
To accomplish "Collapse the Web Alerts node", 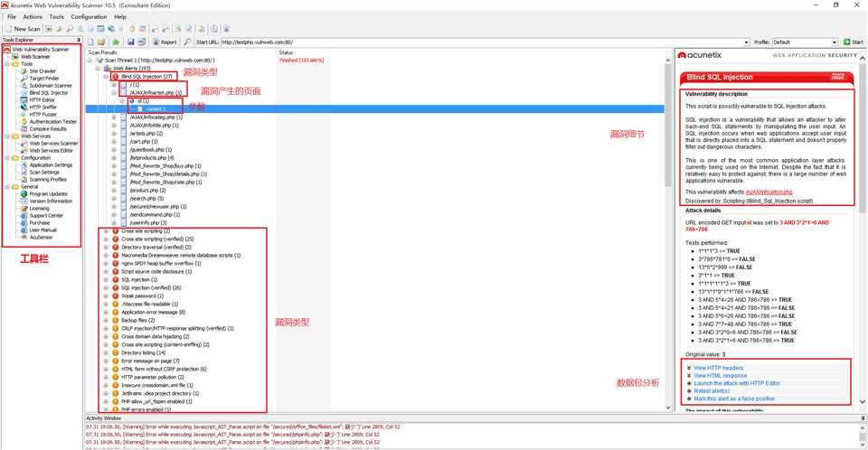I will tap(98, 68).
